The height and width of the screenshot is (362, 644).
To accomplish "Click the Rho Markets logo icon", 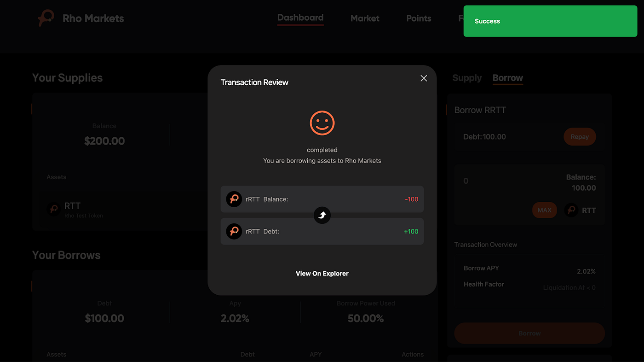I will [46, 18].
